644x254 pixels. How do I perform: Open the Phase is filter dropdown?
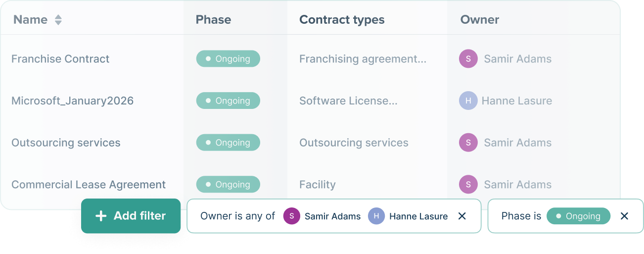coord(521,216)
